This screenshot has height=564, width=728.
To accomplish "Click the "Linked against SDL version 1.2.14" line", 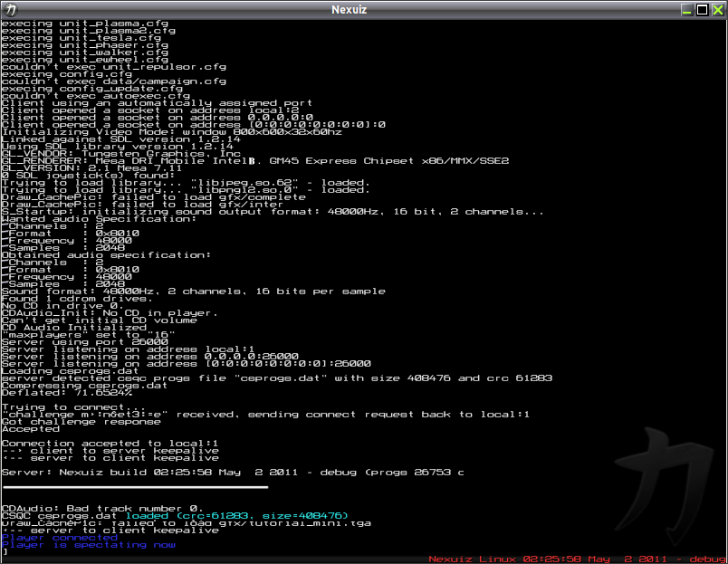I will pos(121,139).
